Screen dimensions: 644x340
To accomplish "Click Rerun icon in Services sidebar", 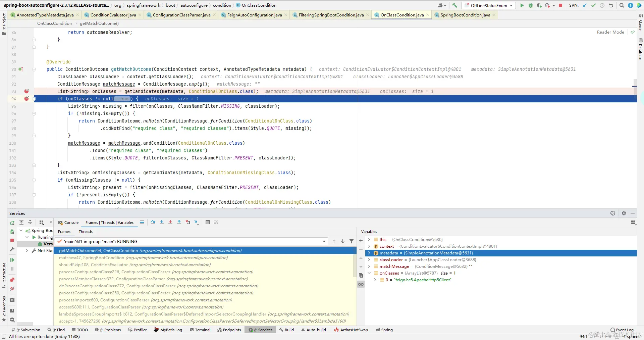I will 12,223.
